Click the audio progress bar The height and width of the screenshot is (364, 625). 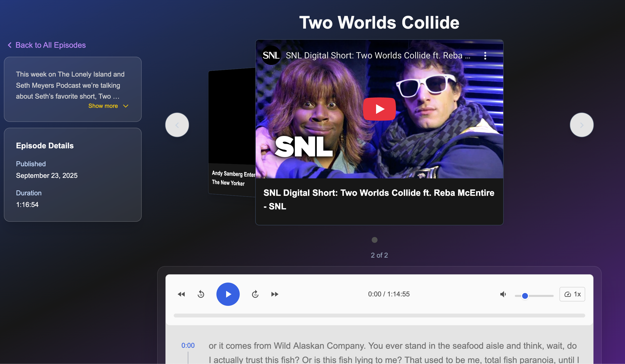click(379, 316)
